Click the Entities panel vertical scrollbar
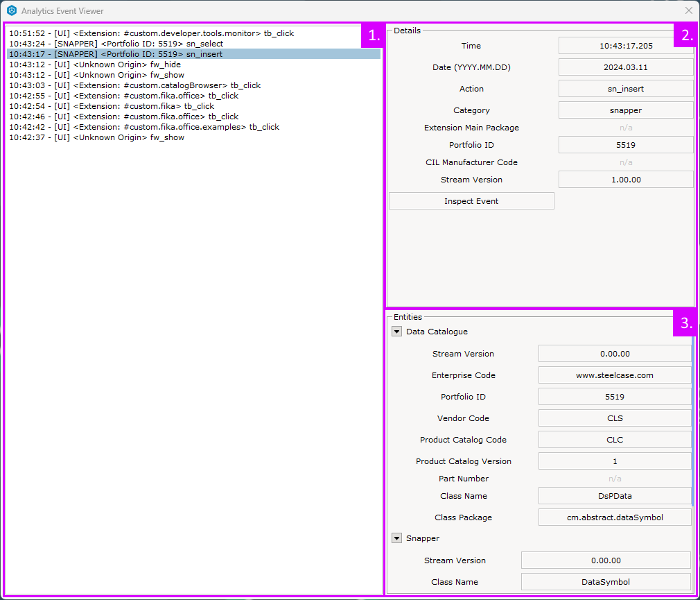 [693, 421]
